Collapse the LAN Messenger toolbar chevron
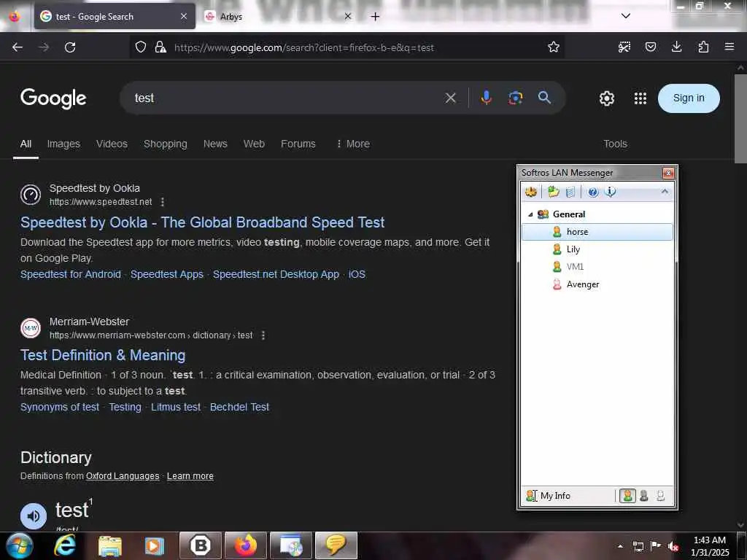The height and width of the screenshot is (560, 747). coord(665,192)
